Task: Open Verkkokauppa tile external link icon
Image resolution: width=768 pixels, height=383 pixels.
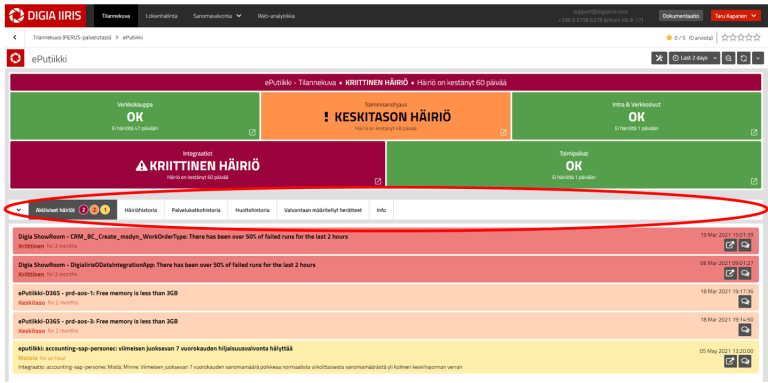Action: pos(252,132)
